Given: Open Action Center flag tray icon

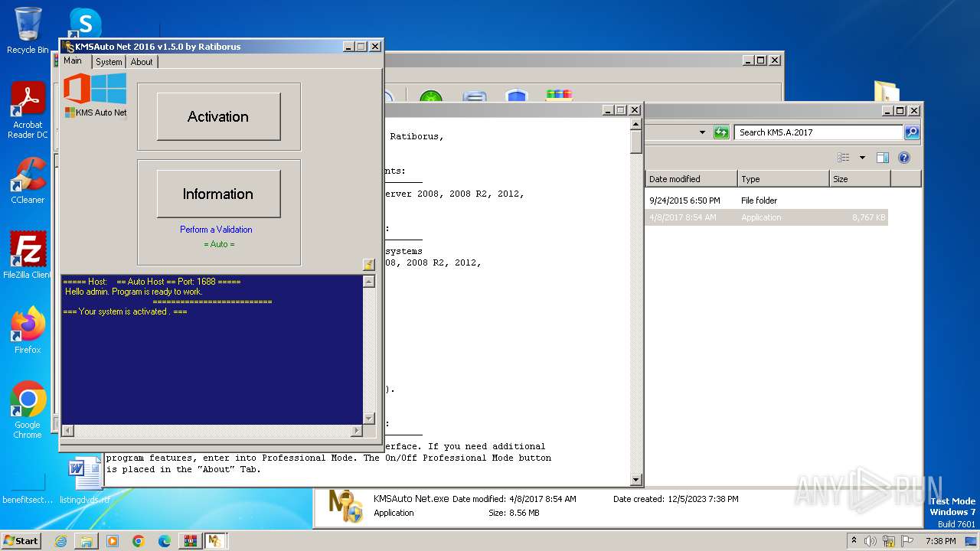Looking at the screenshot, I should pos(906,541).
